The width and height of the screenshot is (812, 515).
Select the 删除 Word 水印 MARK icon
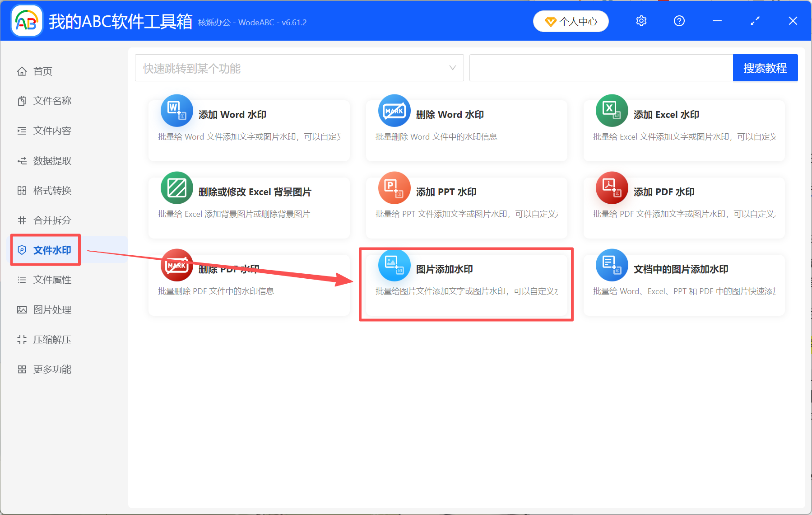tap(394, 111)
